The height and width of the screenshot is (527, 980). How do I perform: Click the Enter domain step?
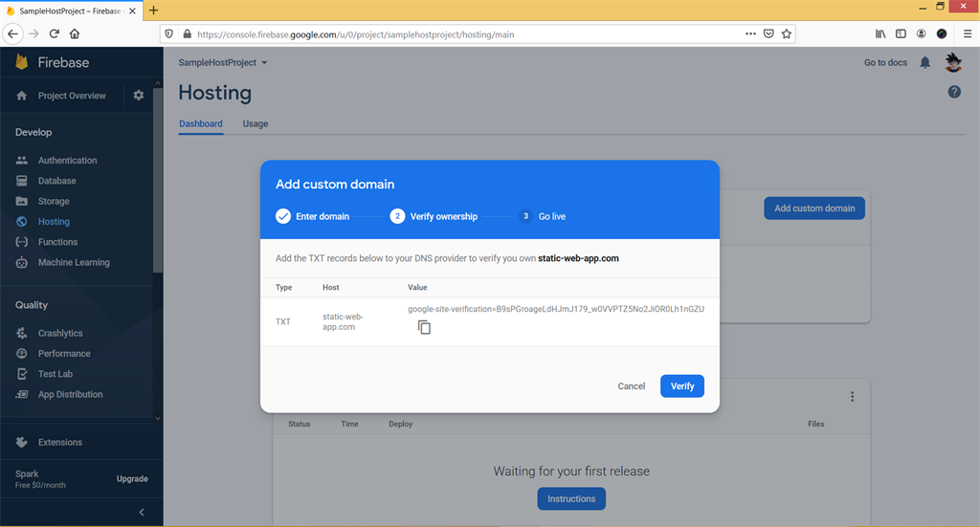[313, 216]
